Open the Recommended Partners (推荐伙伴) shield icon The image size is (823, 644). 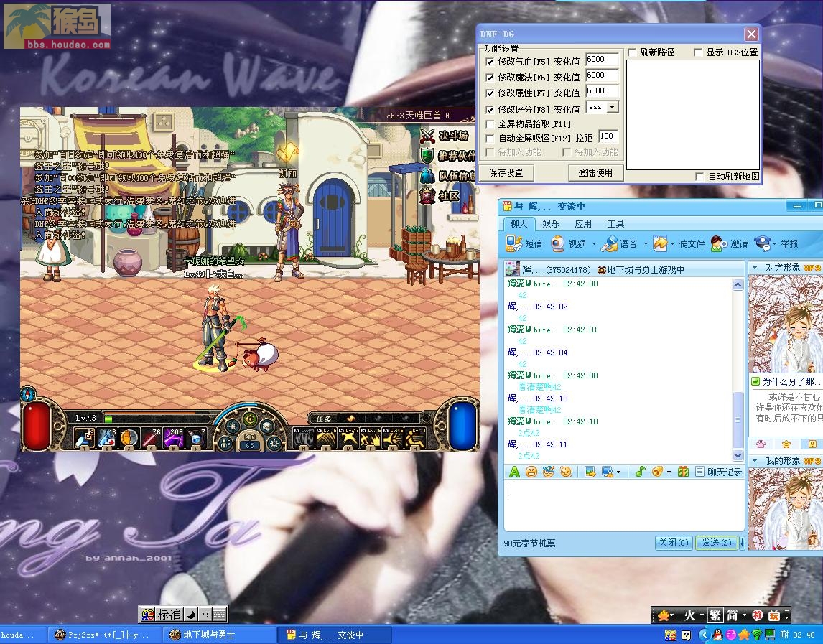428,156
